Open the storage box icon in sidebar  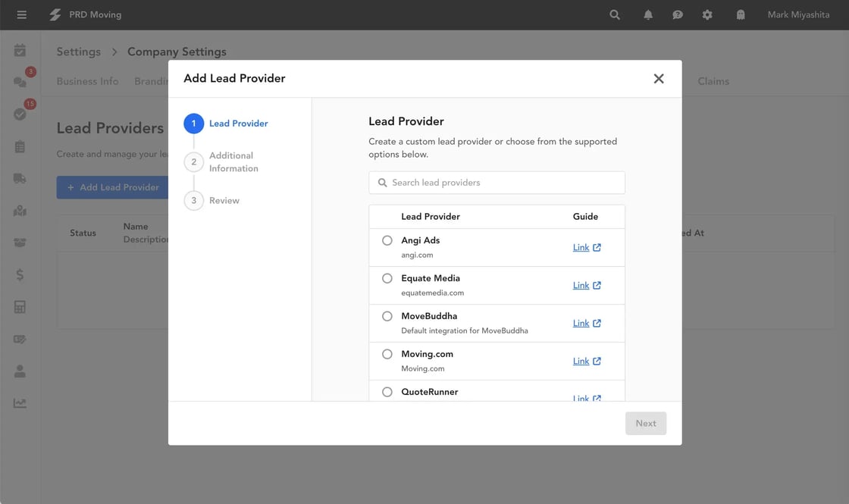point(20,243)
